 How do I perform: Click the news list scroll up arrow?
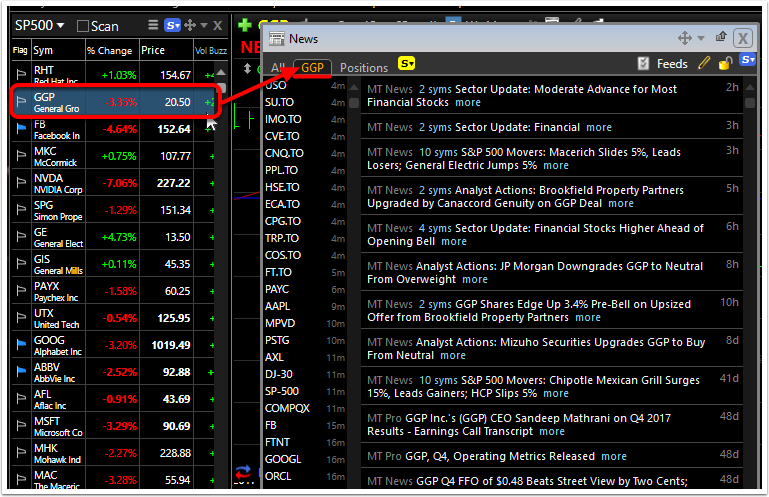click(x=749, y=87)
